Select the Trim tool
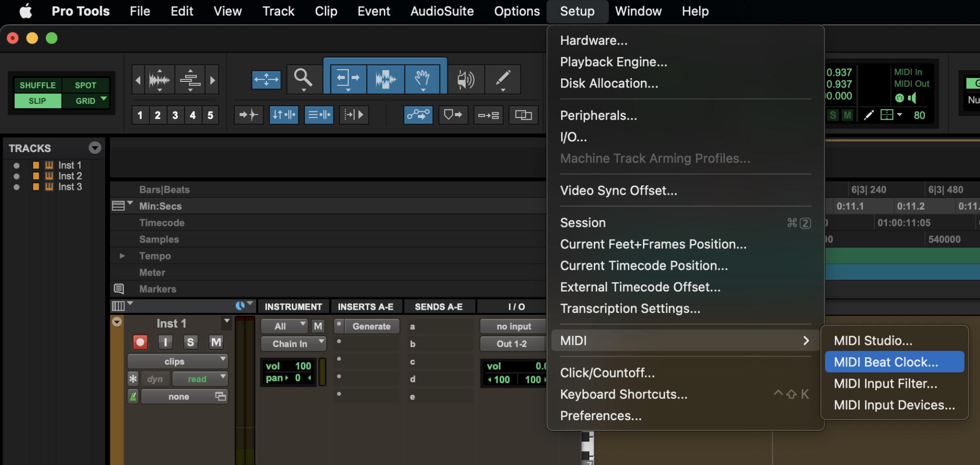The width and height of the screenshot is (980, 465). pyautogui.click(x=348, y=79)
